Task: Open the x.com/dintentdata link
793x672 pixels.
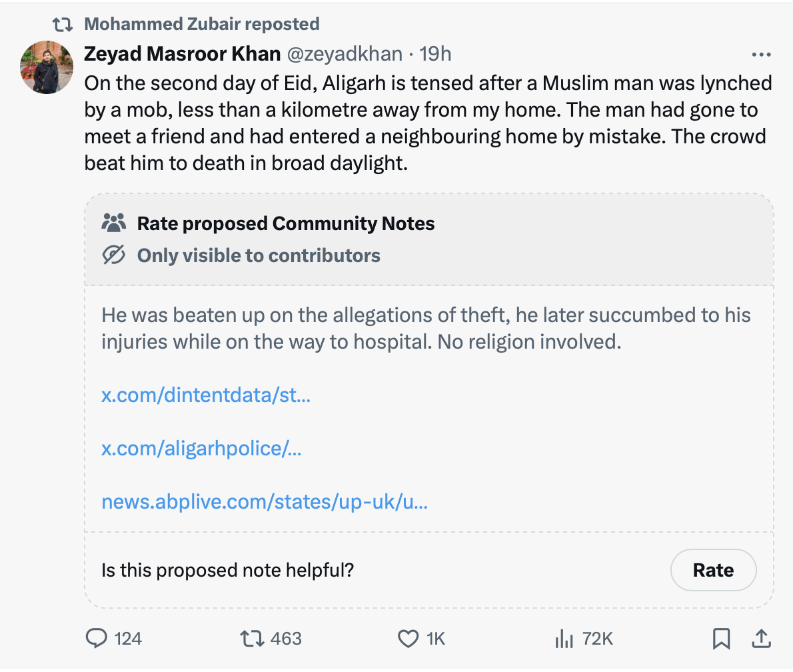Action: click(206, 395)
